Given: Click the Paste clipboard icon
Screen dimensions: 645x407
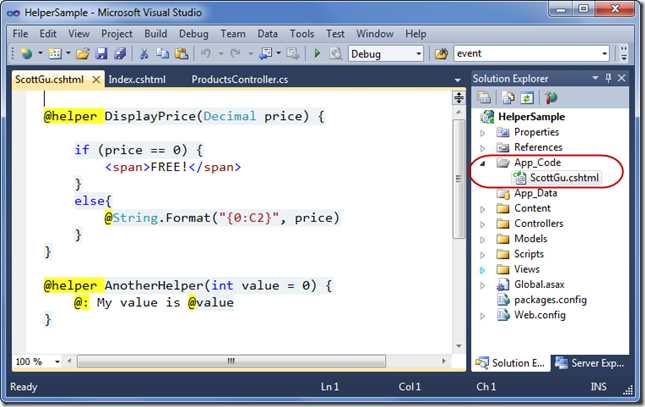Looking at the screenshot, I should click(182, 53).
